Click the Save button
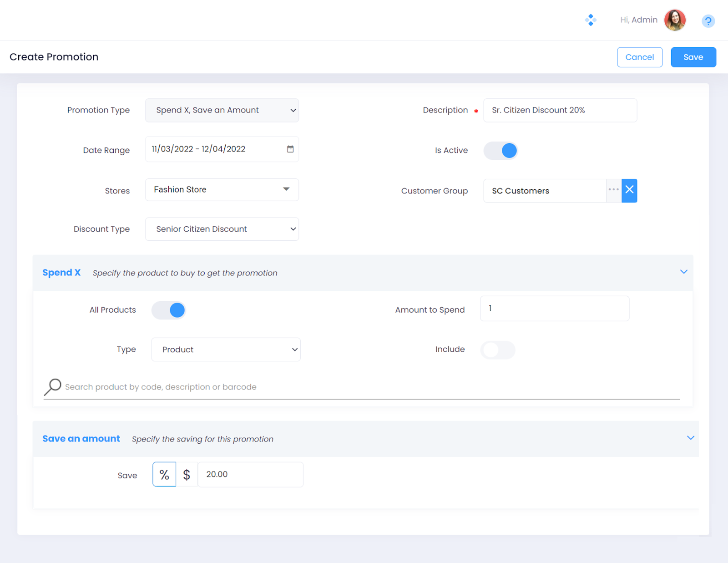This screenshot has height=563, width=728. (x=693, y=57)
